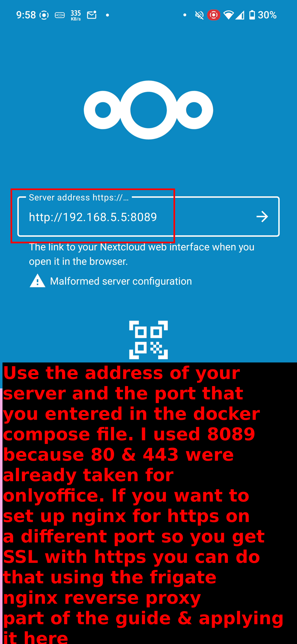Tap the Nextcloud web interface hint text
Screen dimensions: 297x644
pos(142,254)
